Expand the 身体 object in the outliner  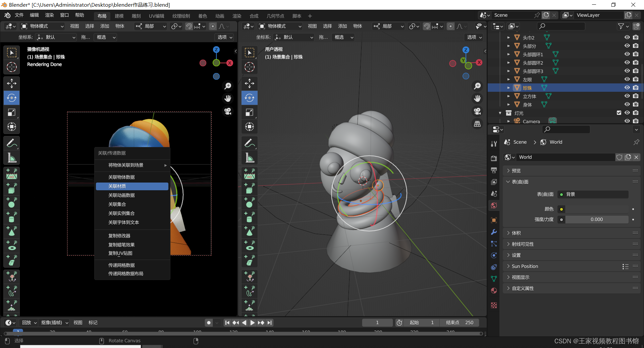[x=508, y=104]
